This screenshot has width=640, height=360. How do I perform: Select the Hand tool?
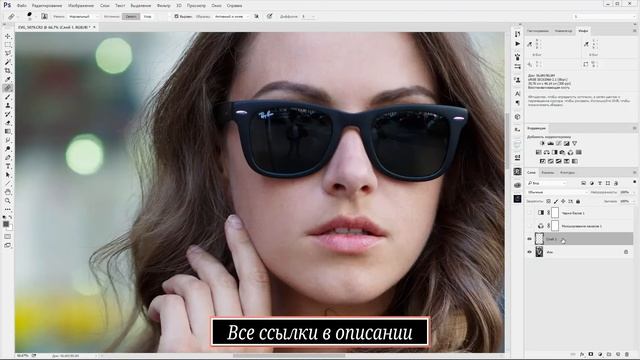[8, 192]
